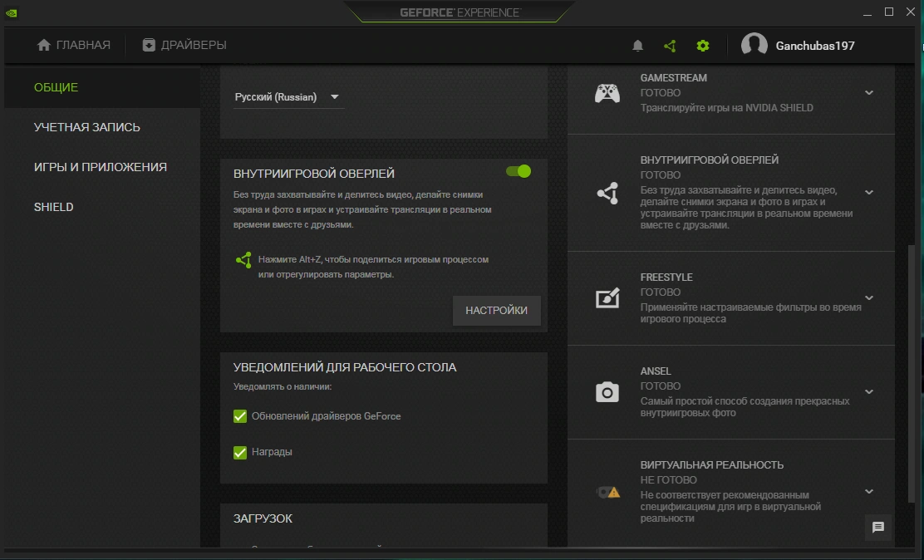Click the share icon beside ВНУТРИИГРОВОЙ ОВЕРЛЕЙ feature
The width and height of the screenshot is (924, 560).
tap(607, 193)
